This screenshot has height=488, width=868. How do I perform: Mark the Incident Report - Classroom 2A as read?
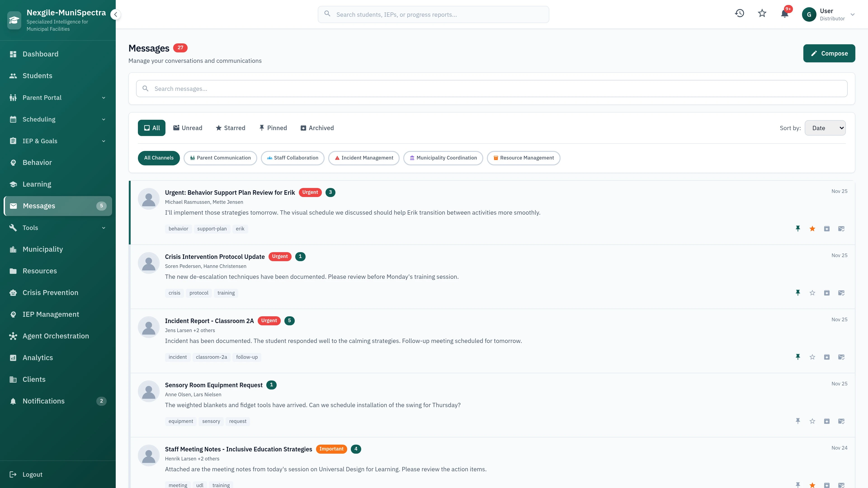841,357
